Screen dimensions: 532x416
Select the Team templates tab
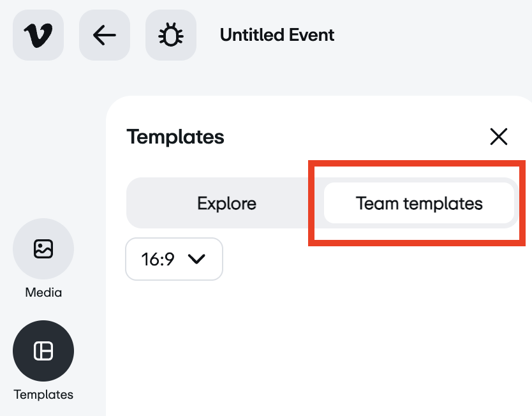pos(419,204)
